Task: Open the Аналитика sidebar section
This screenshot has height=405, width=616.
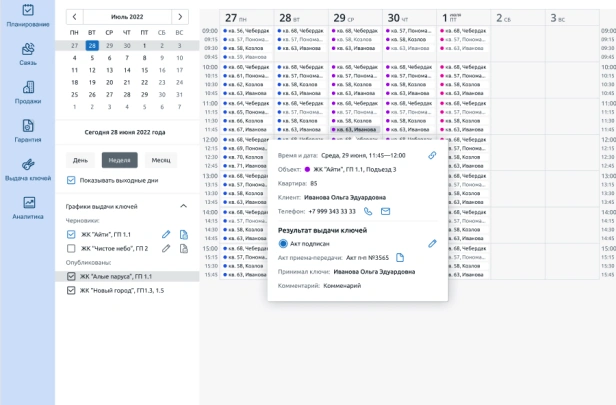Action: pyautogui.click(x=27, y=208)
